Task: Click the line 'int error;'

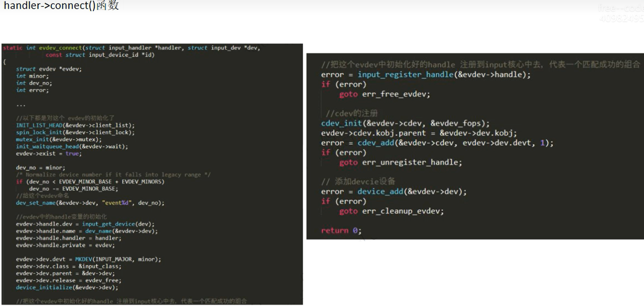Action: click(x=32, y=90)
